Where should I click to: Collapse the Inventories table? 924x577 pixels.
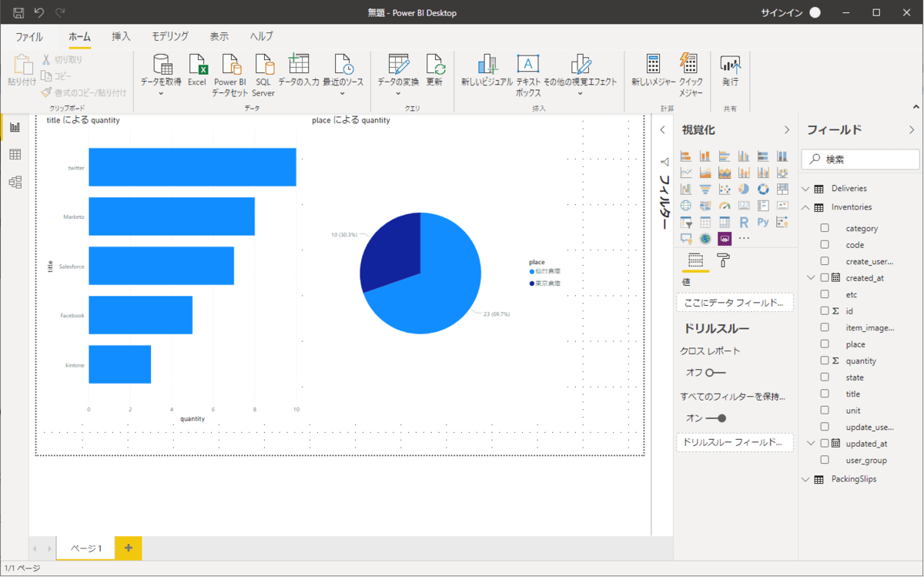[x=806, y=207]
